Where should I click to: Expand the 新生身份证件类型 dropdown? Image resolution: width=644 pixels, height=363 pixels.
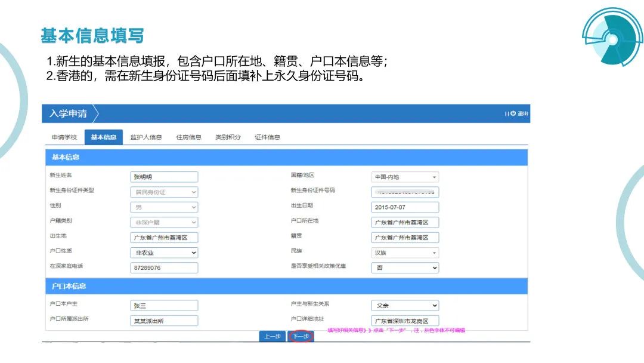(165, 192)
